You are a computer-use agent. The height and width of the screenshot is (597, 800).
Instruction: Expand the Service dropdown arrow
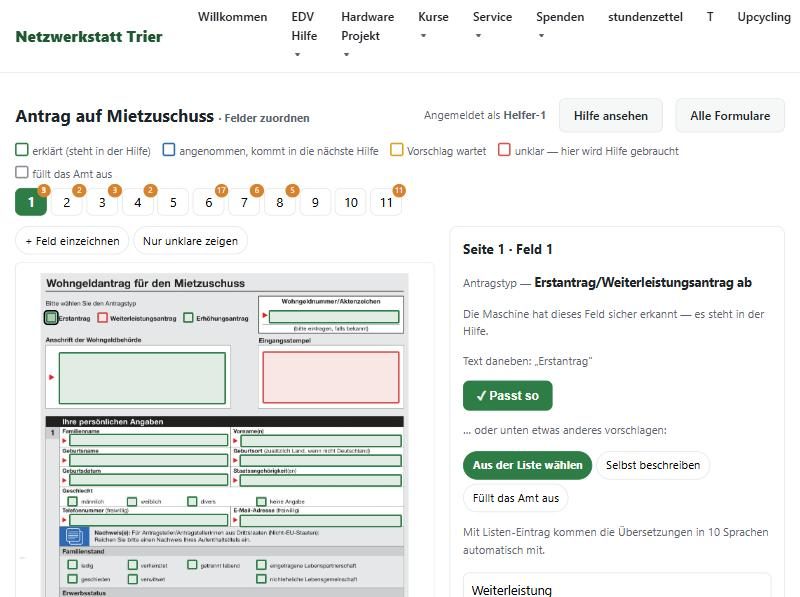478,36
